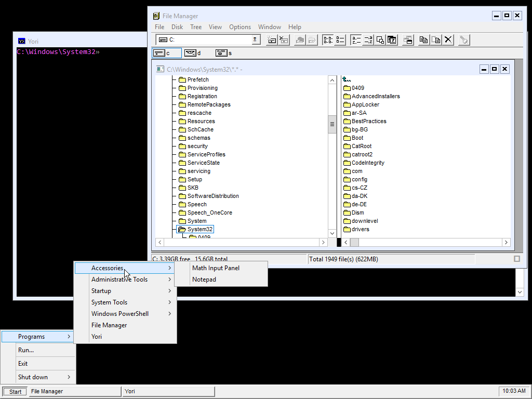This screenshot has height=399, width=532.
Task: Click the share directory icon
Action: coord(300,39)
